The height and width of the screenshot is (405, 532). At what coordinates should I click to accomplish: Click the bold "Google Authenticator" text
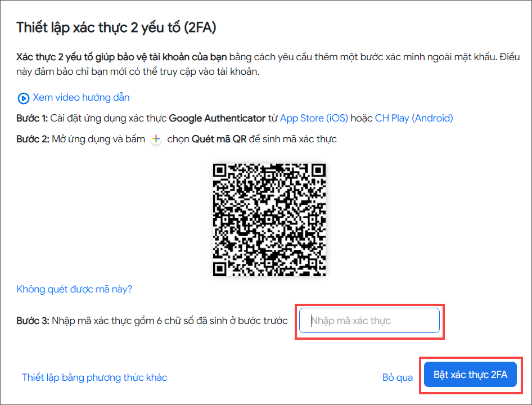click(217, 118)
